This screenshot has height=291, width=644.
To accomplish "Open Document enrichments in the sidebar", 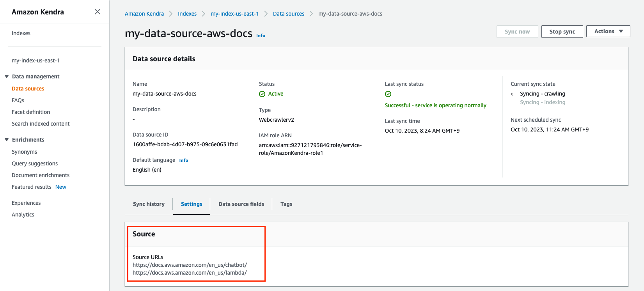I will [x=41, y=175].
